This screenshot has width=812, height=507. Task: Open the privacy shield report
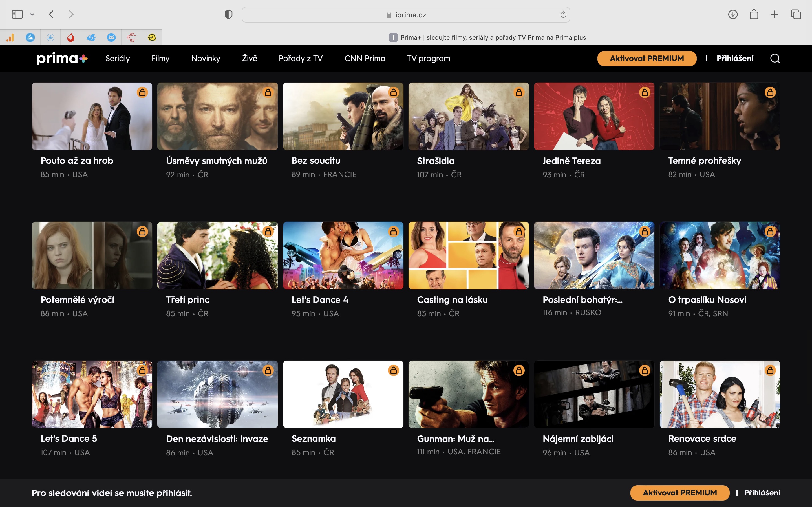point(228,14)
